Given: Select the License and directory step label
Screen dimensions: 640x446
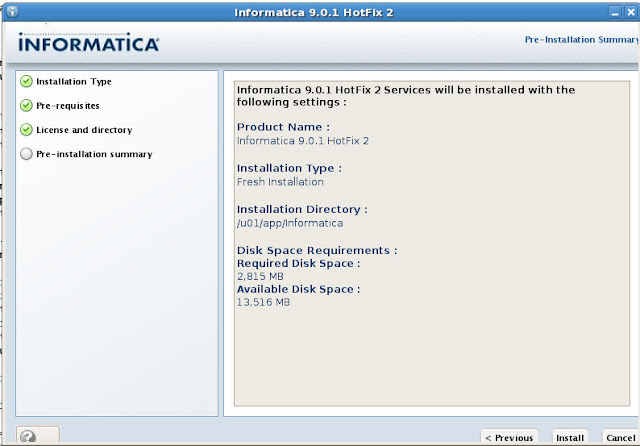Looking at the screenshot, I should pos(84,130).
